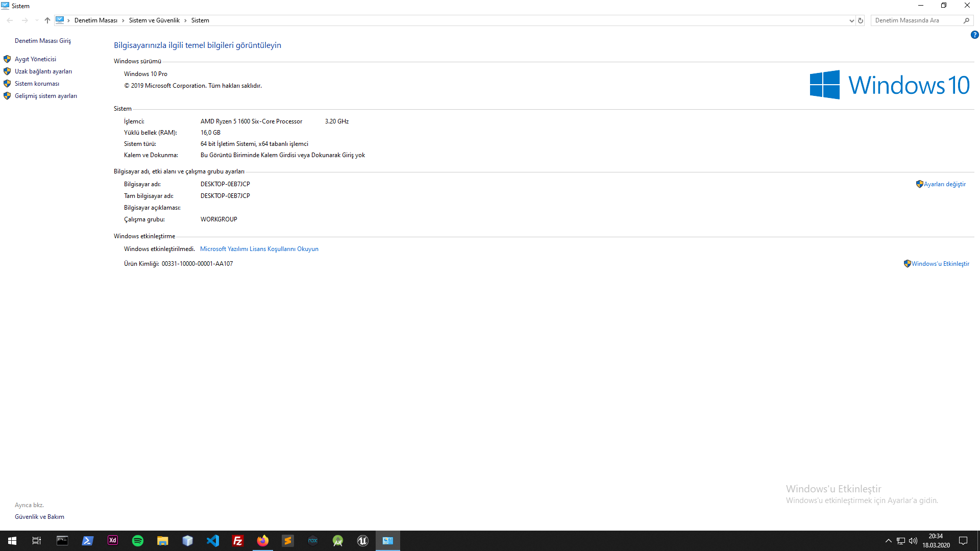Open Denetim Masası Giriş link
This screenshot has width=980, height=551.
pyautogui.click(x=43, y=41)
